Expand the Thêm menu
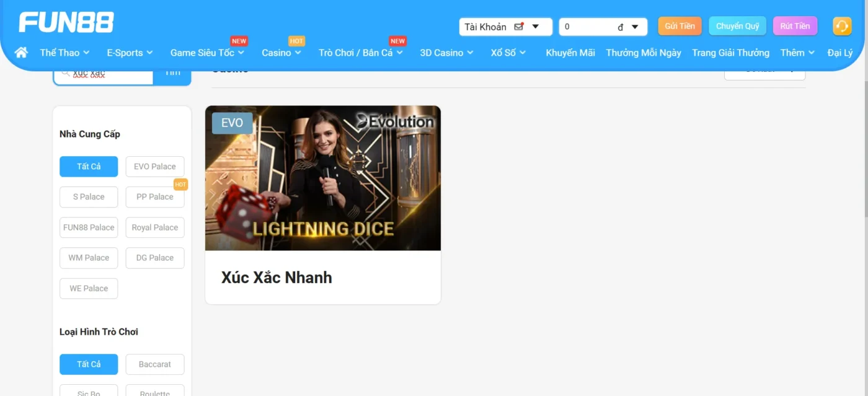This screenshot has width=868, height=396. pos(797,53)
